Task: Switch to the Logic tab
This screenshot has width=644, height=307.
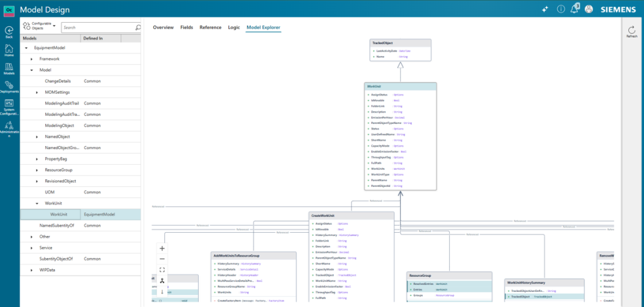Action: [234, 28]
